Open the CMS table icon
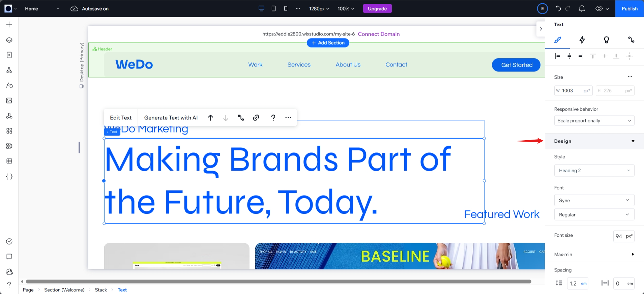 click(x=9, y=161)
